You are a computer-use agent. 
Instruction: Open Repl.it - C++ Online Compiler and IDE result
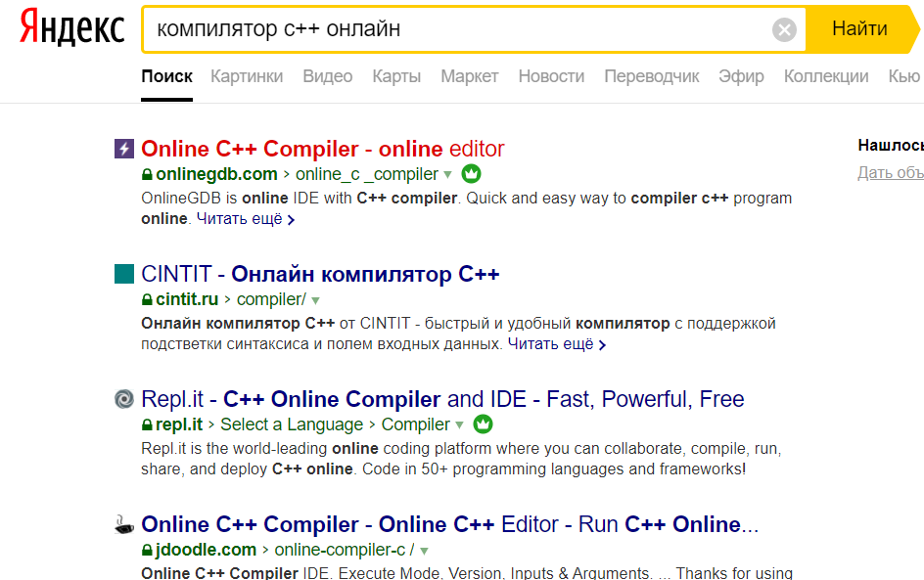[442, 399]
